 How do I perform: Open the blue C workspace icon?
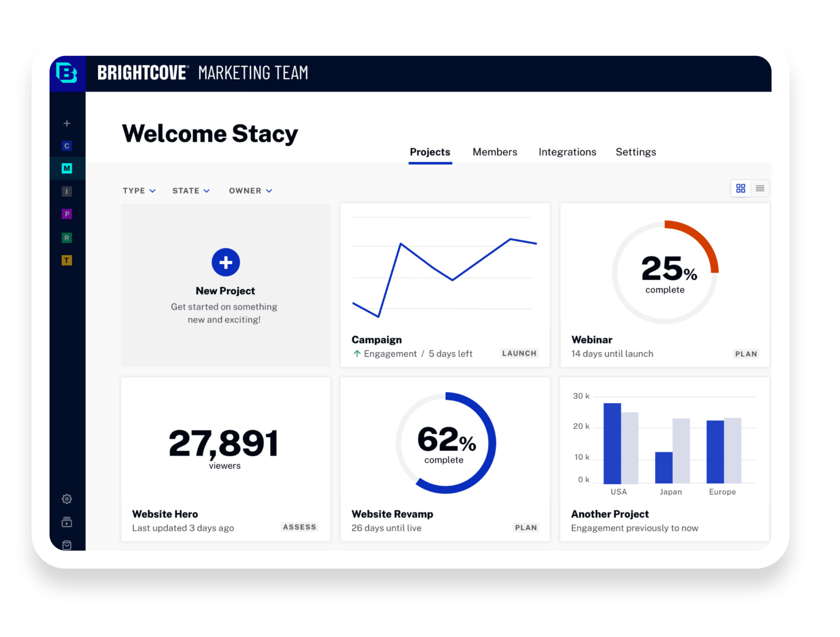click(x=67, y=146)
